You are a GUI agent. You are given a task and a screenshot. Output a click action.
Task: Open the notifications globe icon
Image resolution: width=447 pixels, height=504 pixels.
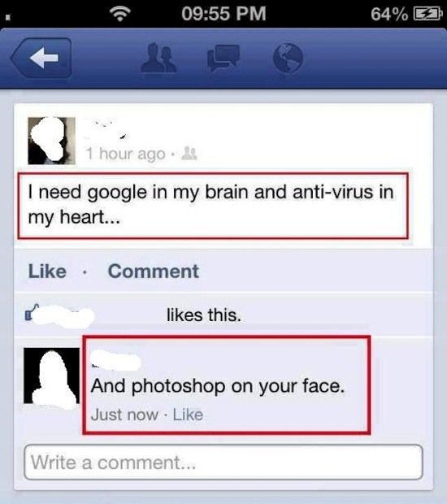pyautogui.click(x=288, y=59)
